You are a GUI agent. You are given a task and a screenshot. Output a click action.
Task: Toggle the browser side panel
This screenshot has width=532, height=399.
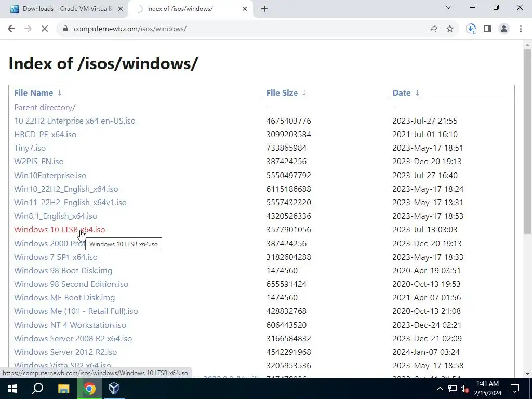487,29
